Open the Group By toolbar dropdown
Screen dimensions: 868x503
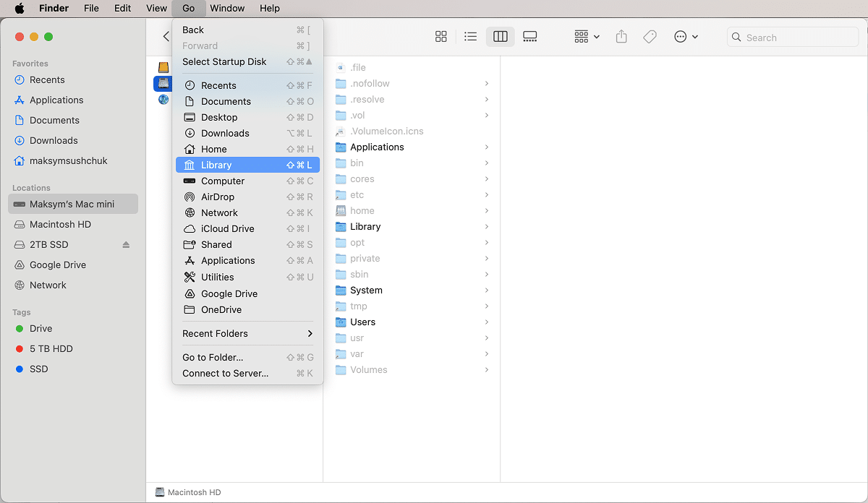coord(587,37)
